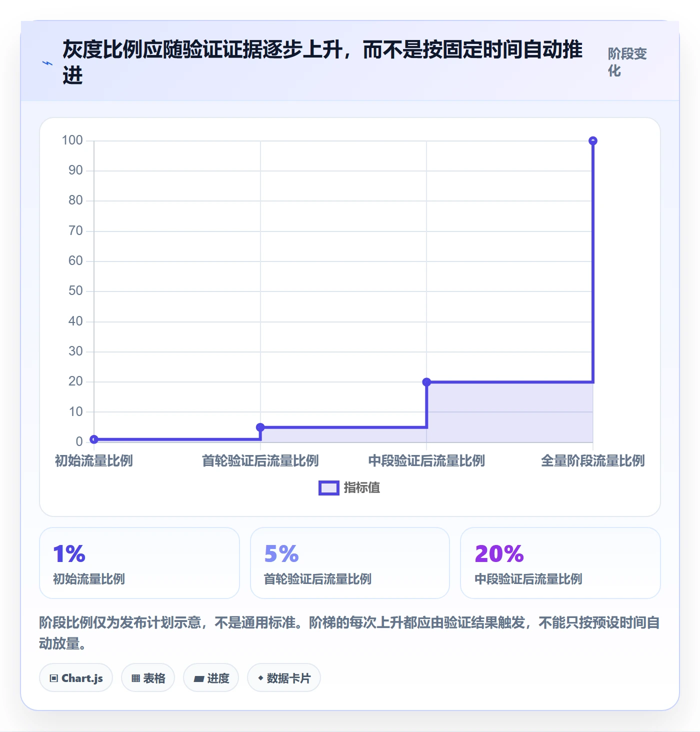Click the note paragraph starting 阶段比例仅为
This screenshot has width=700, height=732.
tap(349, 633)
